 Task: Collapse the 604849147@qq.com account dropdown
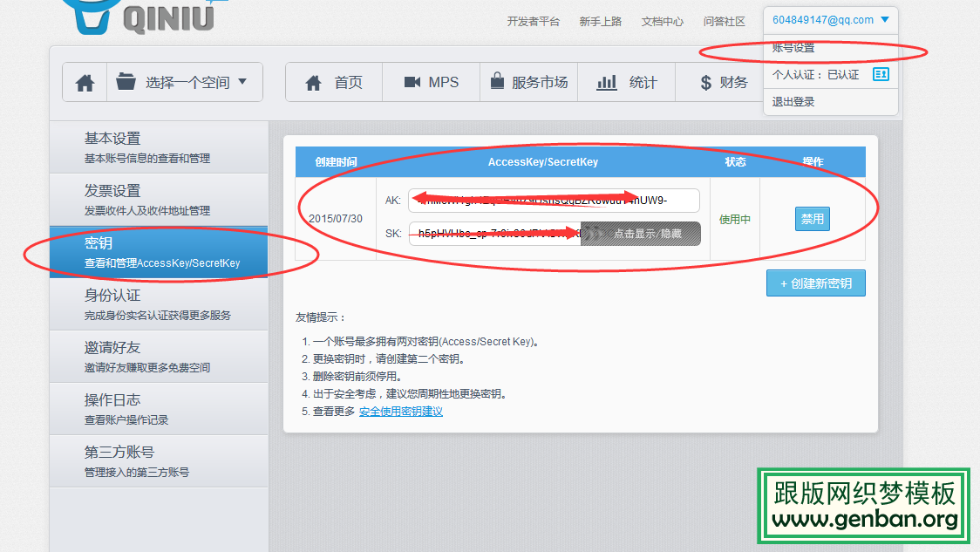pyautogui.click(x=831, y=20)
